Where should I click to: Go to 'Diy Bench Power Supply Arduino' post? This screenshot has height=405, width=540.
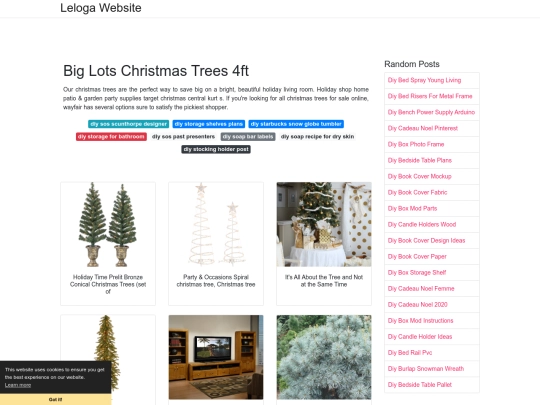(x=431, y=112)
